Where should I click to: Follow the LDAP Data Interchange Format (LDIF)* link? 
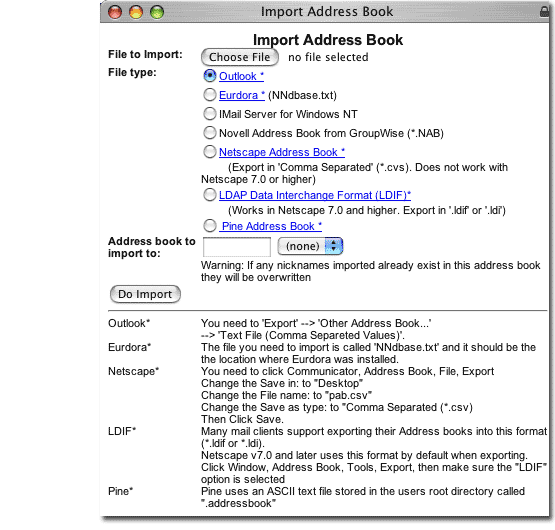point(315,195)
